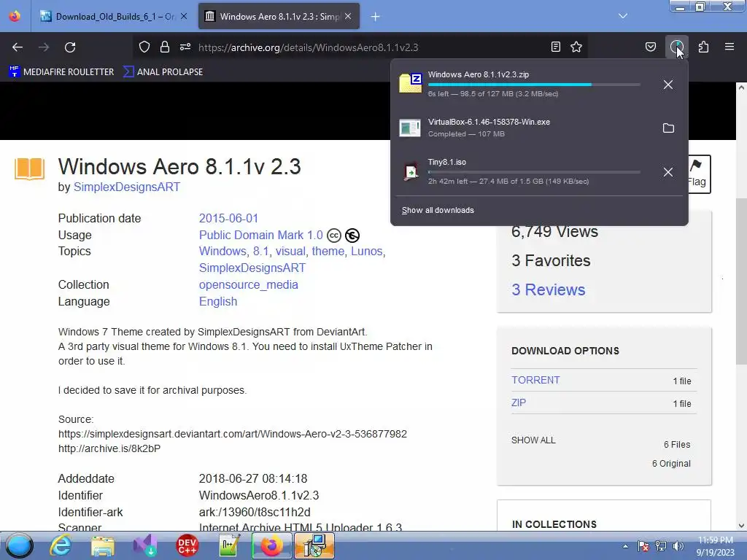The image size is (747, 560).
Task: Click SHOW ALL download files
Action: tap(533, 440)
